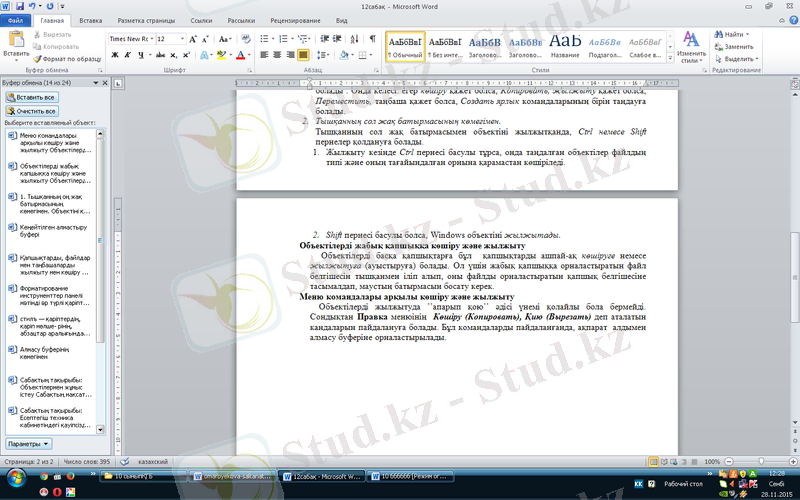Open the Вставка ribbon tab
The image size is (800, 500).
click(x=90, y=20)
